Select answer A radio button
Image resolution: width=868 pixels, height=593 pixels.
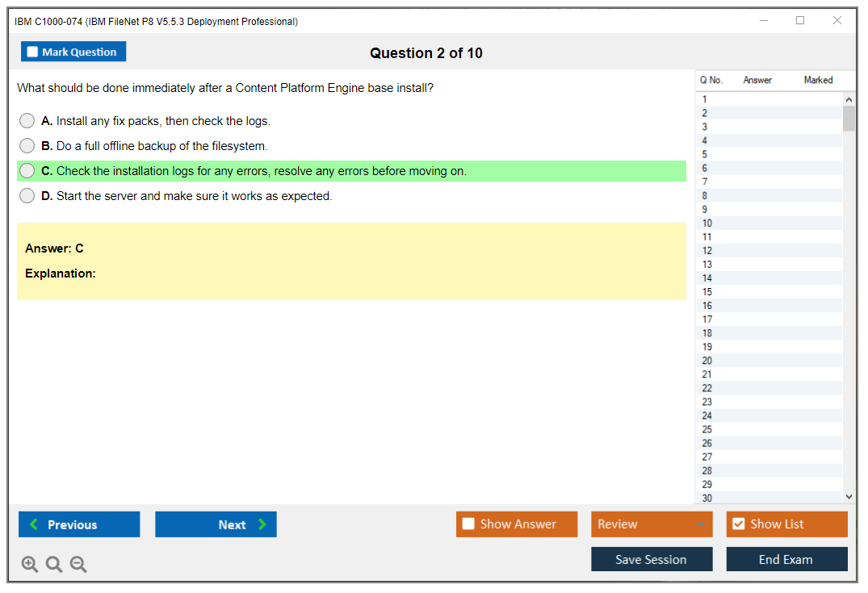pos(27,121)
